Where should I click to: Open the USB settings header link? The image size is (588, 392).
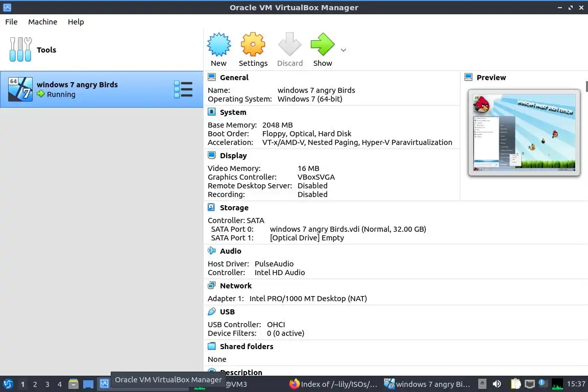coord(227,312)
